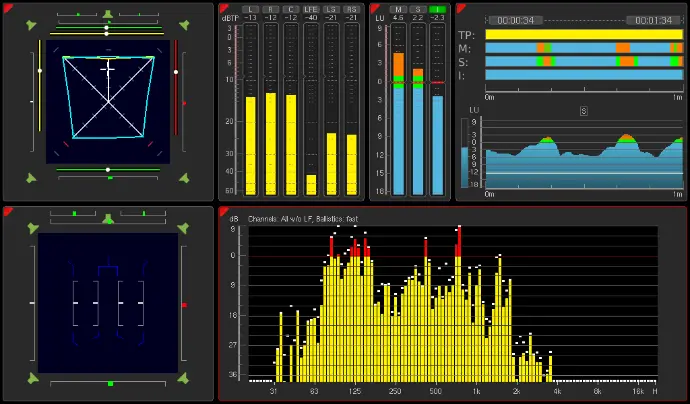Click the front-left speaker icon in surround panel

pyautogui.click(x=33, y=27)
